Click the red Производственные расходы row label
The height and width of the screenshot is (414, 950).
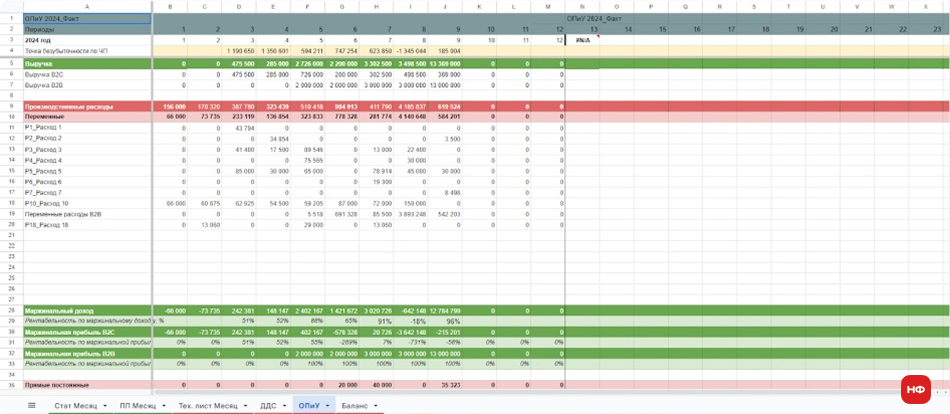coord(86,106)
